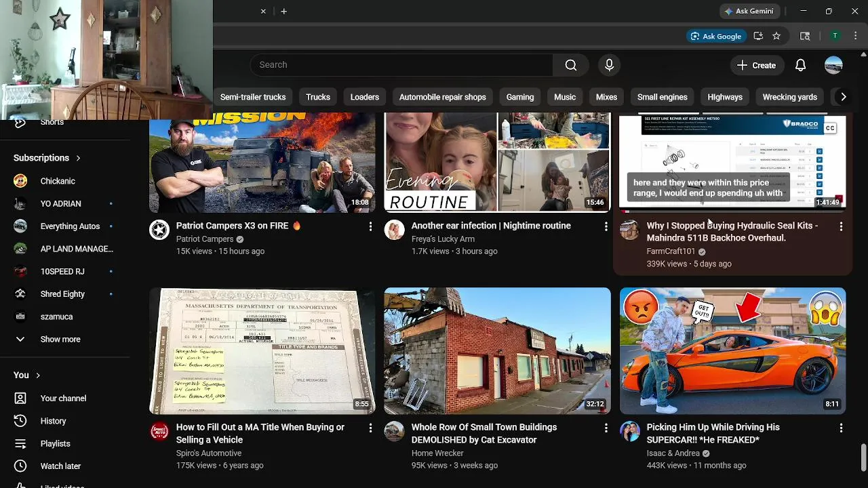Select the Semi-trailer trucks chip
The width and height of the screenshot is (868, 488).
[x=253, y=97]
